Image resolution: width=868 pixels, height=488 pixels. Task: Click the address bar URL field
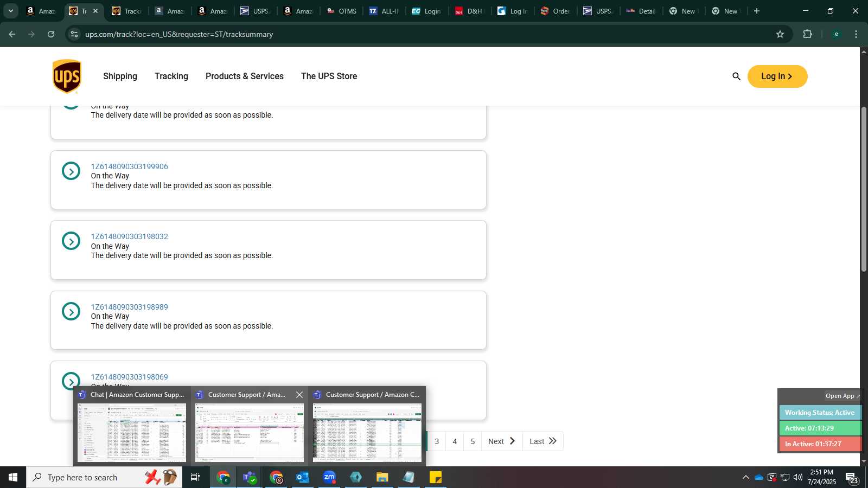423,34
